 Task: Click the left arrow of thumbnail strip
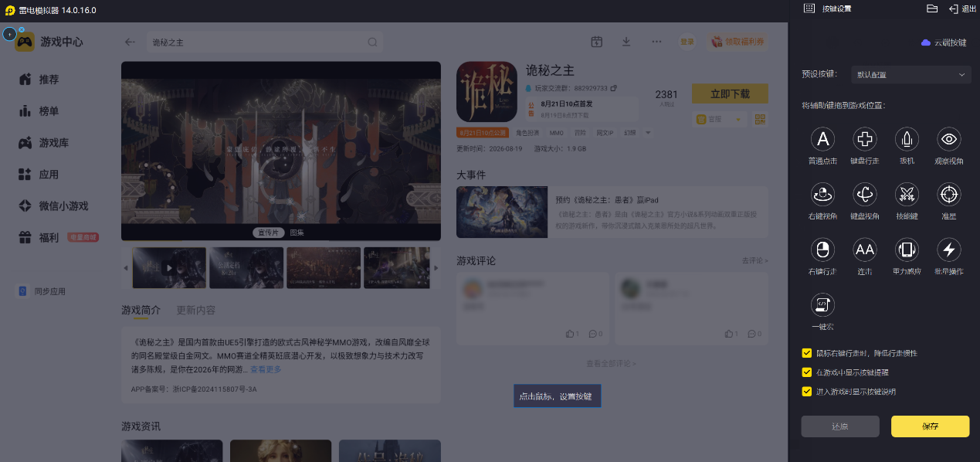[x=125, y=268]
